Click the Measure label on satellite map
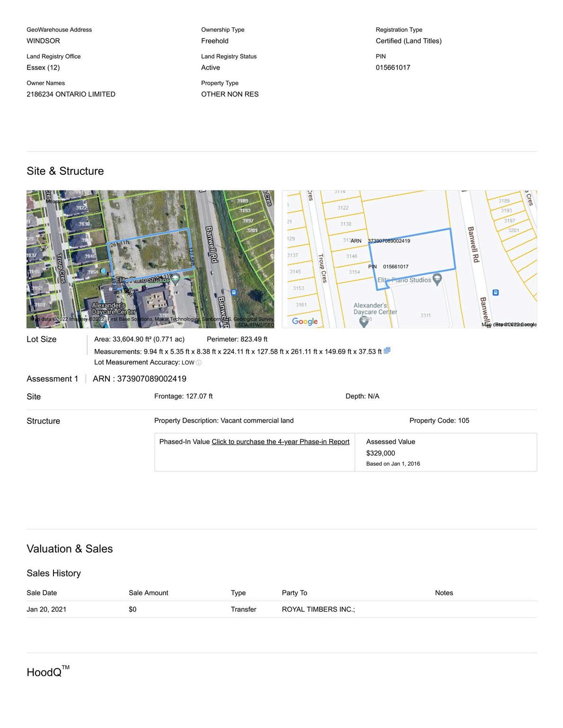 pos(55,201)
